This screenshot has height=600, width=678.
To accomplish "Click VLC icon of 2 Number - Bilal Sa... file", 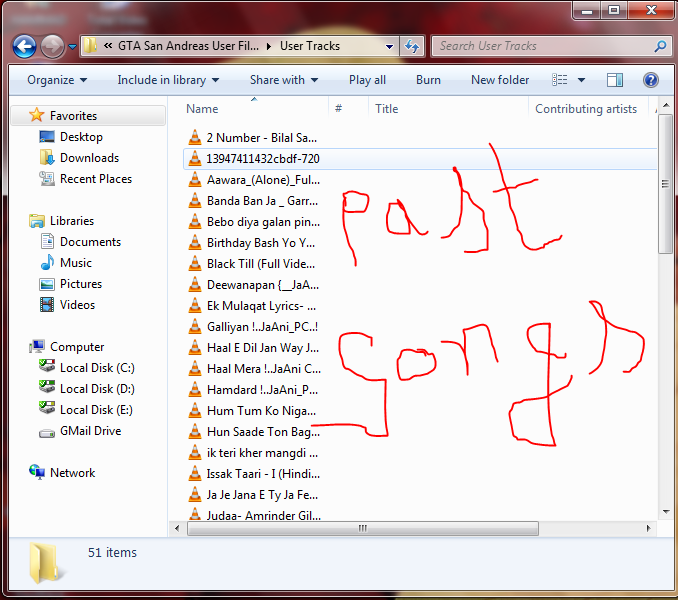I will (x=195, y=137).
